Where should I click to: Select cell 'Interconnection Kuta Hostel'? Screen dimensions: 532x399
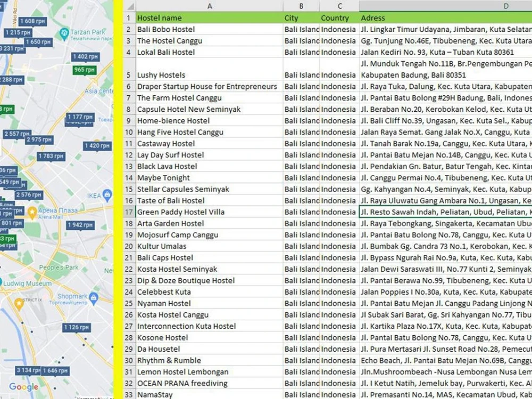pyautogui.click(x=209, y=327)
